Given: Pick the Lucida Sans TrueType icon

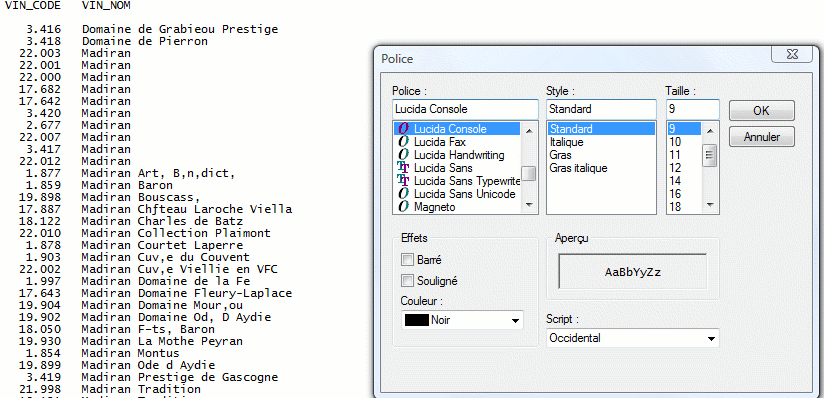Looking at the screenshot, I should pos(404,168).
